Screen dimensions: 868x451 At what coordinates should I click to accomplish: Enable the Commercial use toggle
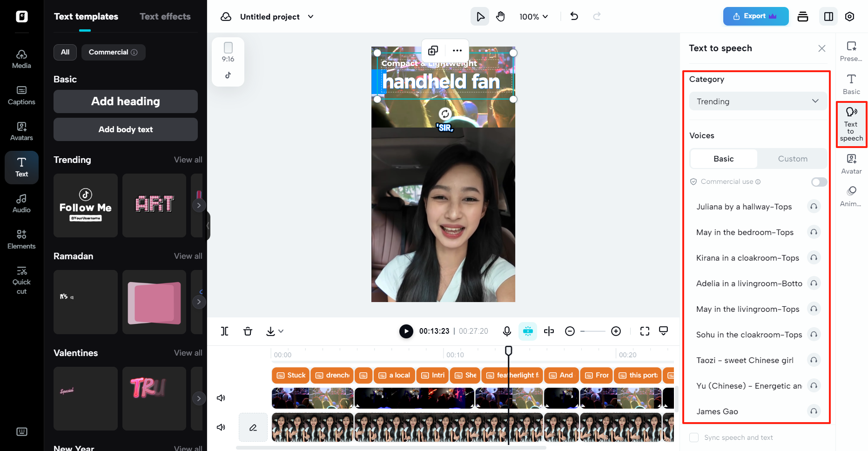tap(819, 182)
